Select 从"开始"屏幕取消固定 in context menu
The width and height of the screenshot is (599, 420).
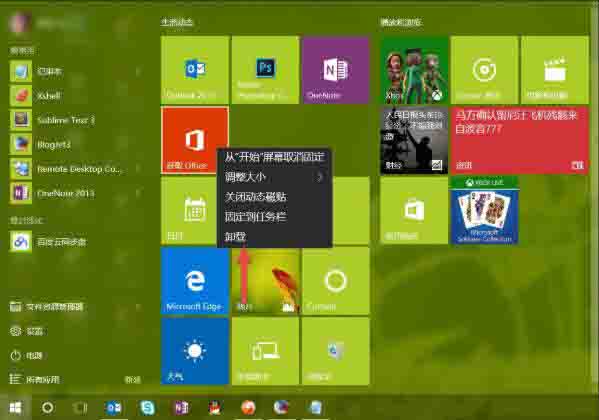tap(274, 157)
